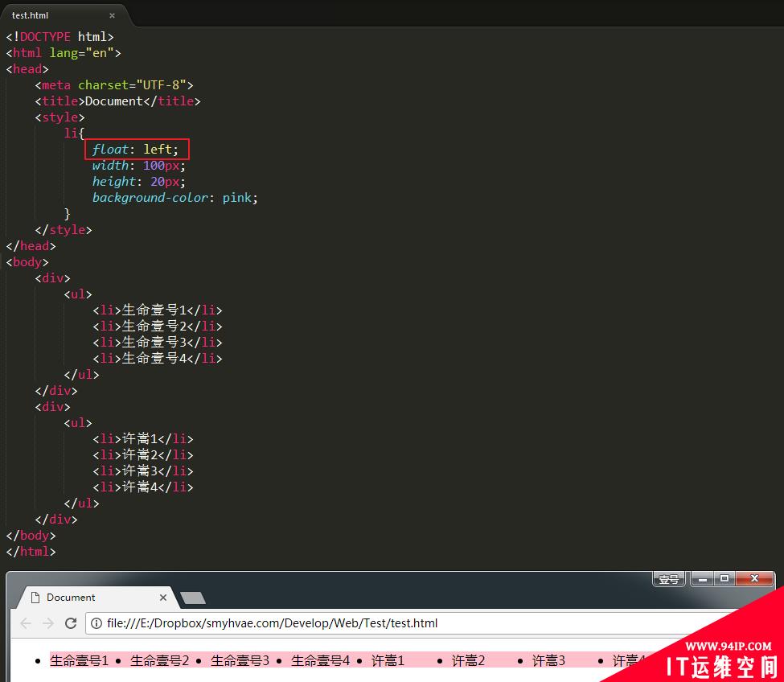Click 许嵩1 item in rendered page
This screenshot has height=682, width=784.
[x=388, y=660]
